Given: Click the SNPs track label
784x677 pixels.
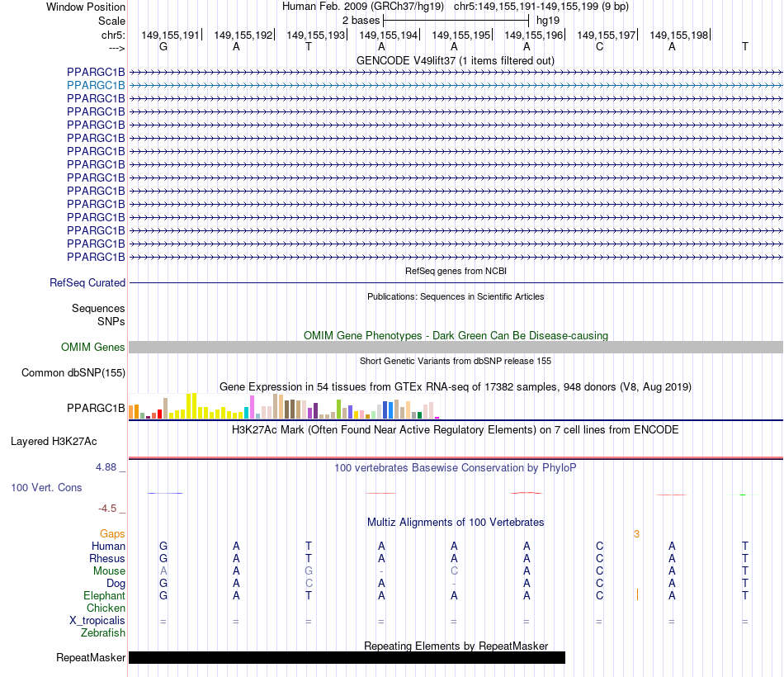Looking at the screenshot, I should click(111, 321).
